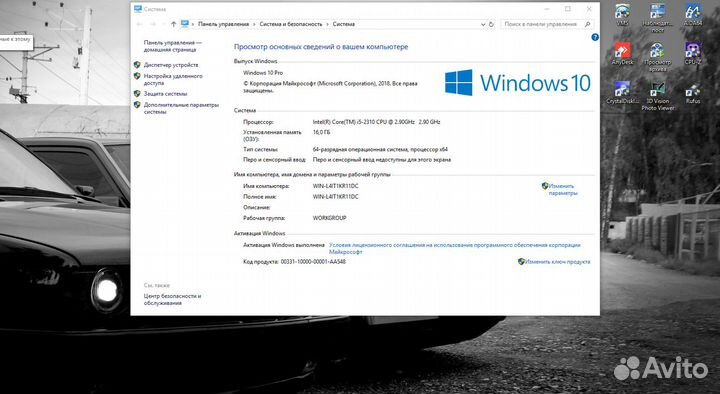Minimize the Система window

(x=547, y=9)
